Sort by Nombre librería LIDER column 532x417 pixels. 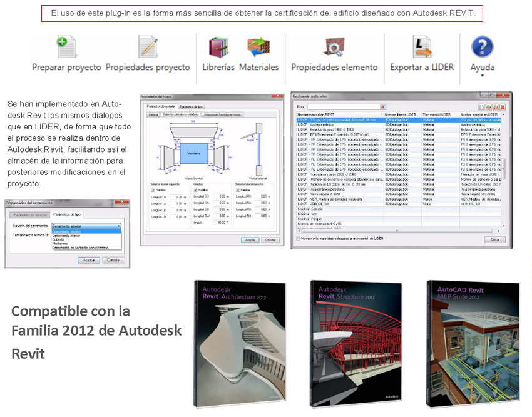[402, 114]
